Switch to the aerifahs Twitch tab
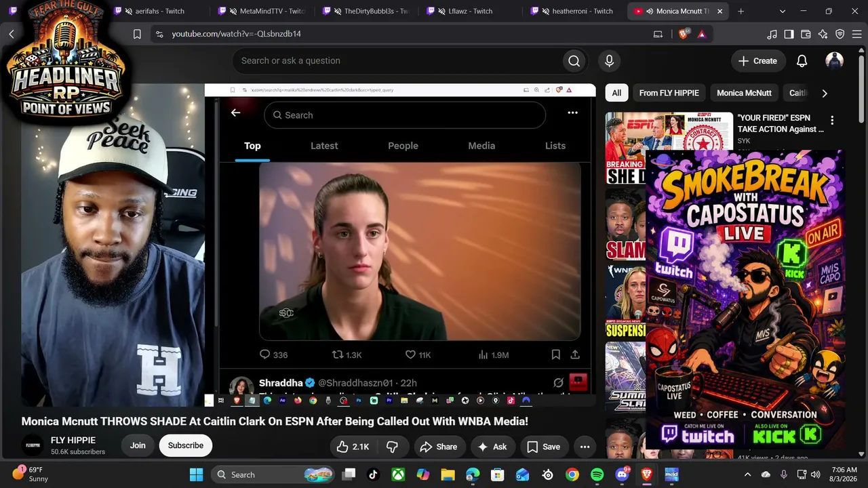The image size is (868, 488). tap(159, 12)
